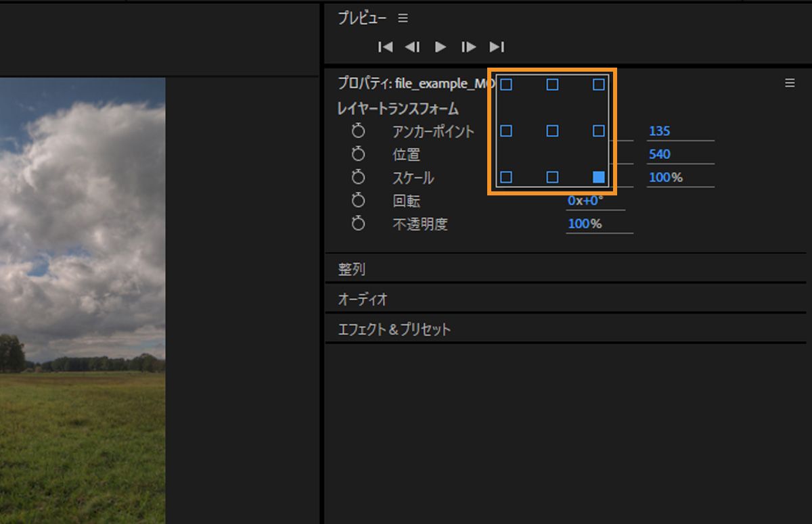This screenshot has width=812, height=524.
Task: Open the プロパティ panel menu
Action: (789, 82)
